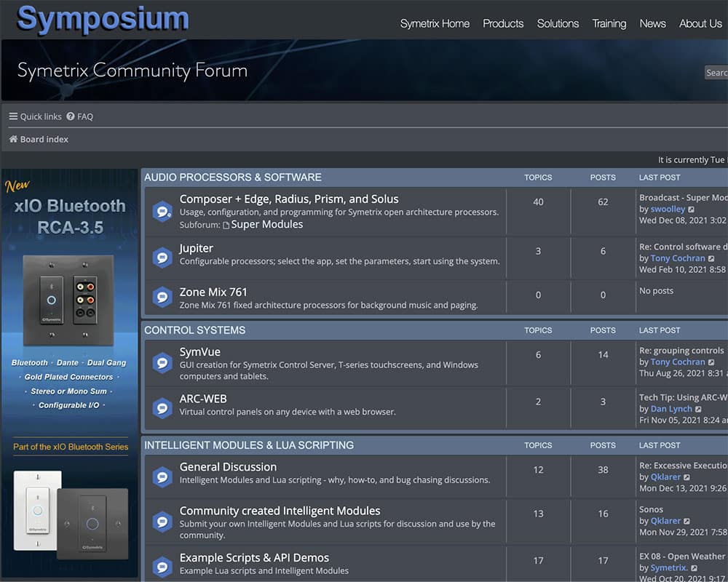View latest post icon next to Symetrix.
The width and height of the screenshot is (728, 582).
click(x=694, y=568)
